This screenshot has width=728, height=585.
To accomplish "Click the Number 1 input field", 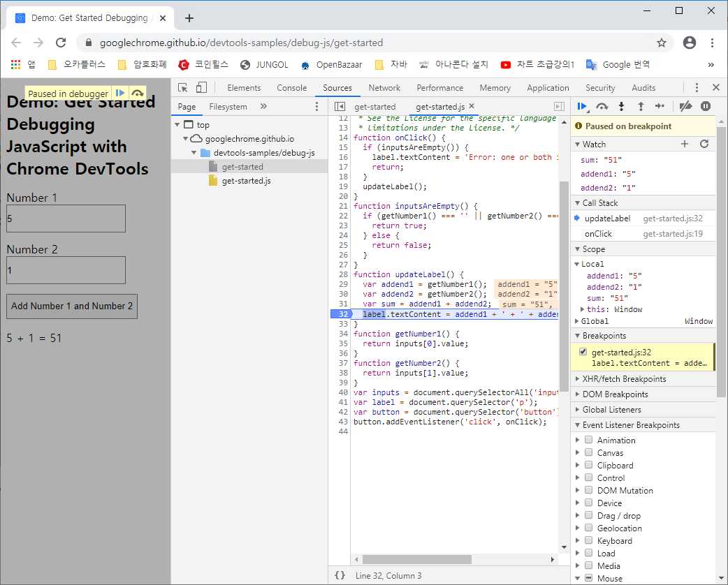I will coord(66,219).
